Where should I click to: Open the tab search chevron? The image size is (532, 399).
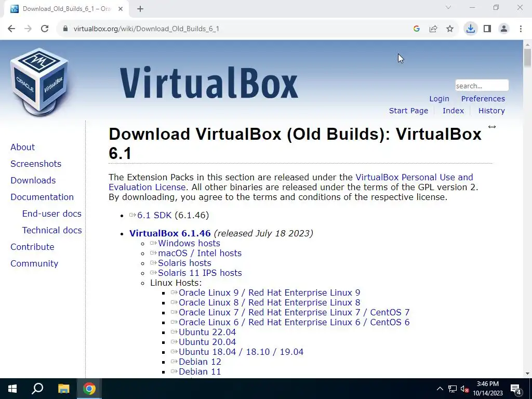448,7
